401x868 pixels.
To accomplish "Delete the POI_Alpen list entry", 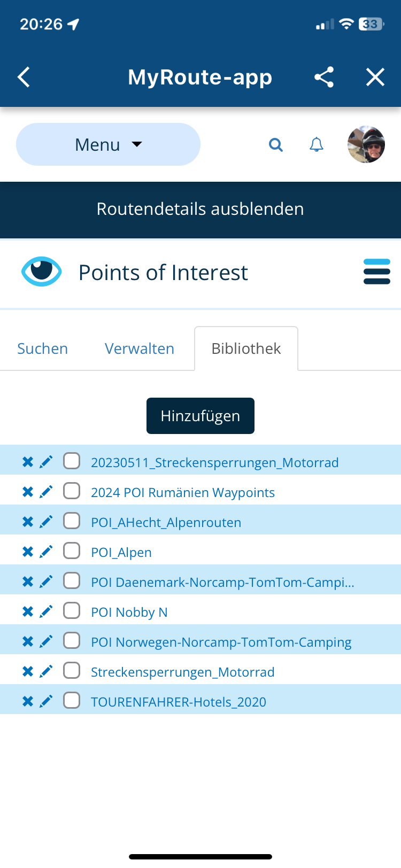I will [28, 552].
